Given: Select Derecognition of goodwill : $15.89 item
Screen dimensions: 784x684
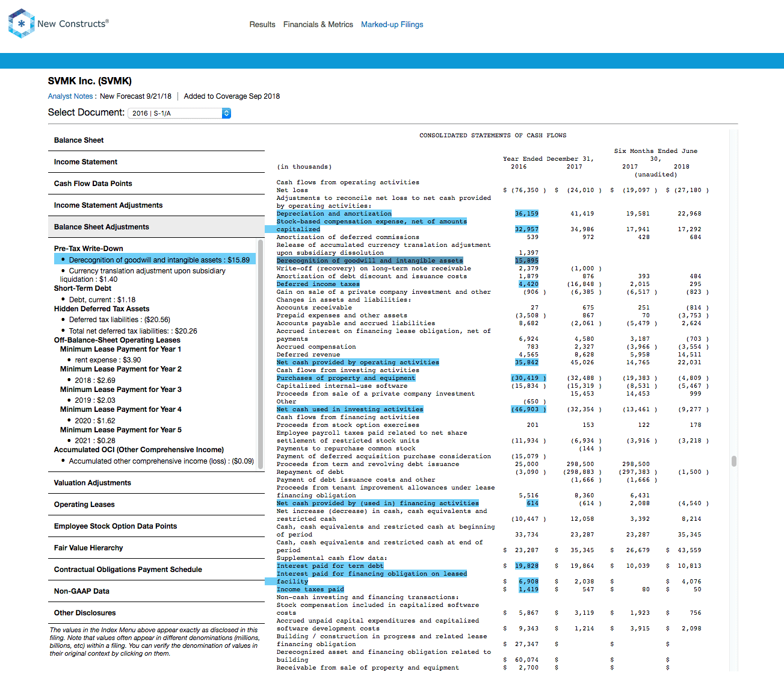Looking at the screenshot, I should [155, 260].
